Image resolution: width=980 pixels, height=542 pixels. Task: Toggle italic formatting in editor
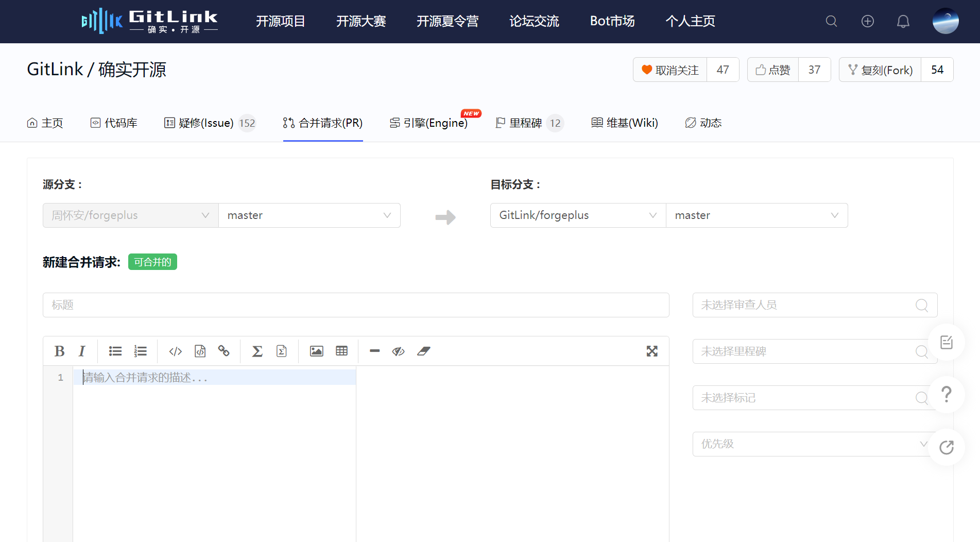click(x=82, y=351)
